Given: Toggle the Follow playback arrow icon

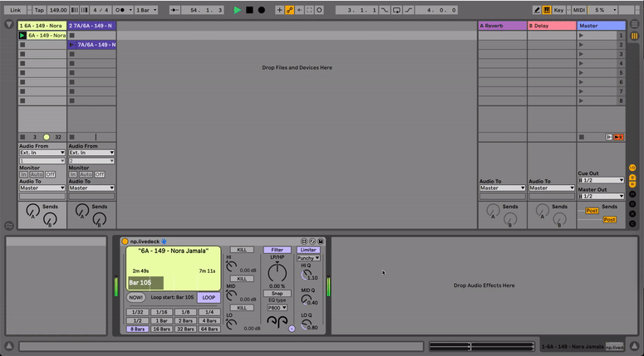Looking at the screenshot, I should pos(175,10).
